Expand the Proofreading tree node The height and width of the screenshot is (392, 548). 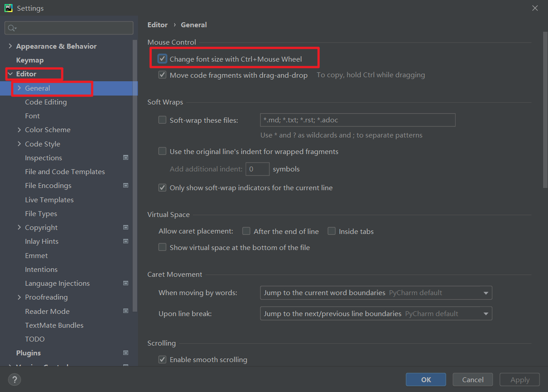tap(19, 297)
